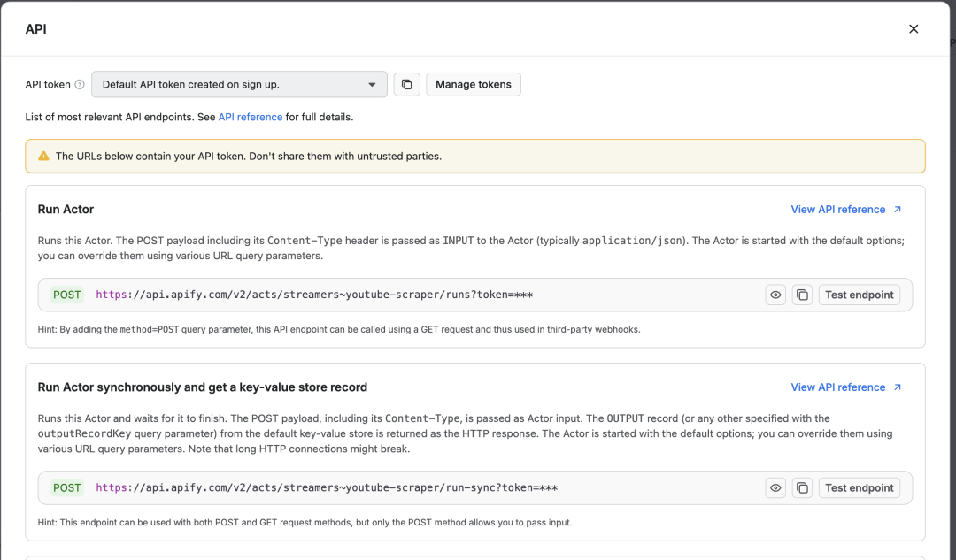Select the run-sync URL text
This screenshot has height=560, width=956.
pos(327,487)
